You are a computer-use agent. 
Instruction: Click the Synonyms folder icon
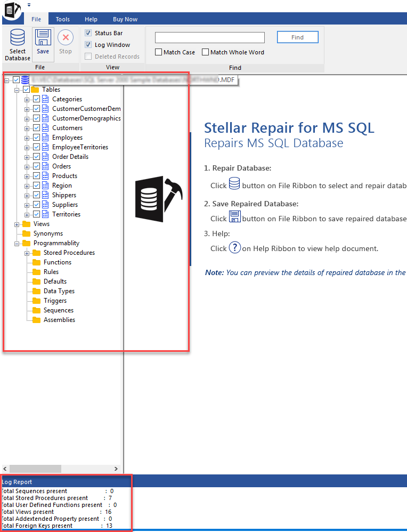click(27, 233)
